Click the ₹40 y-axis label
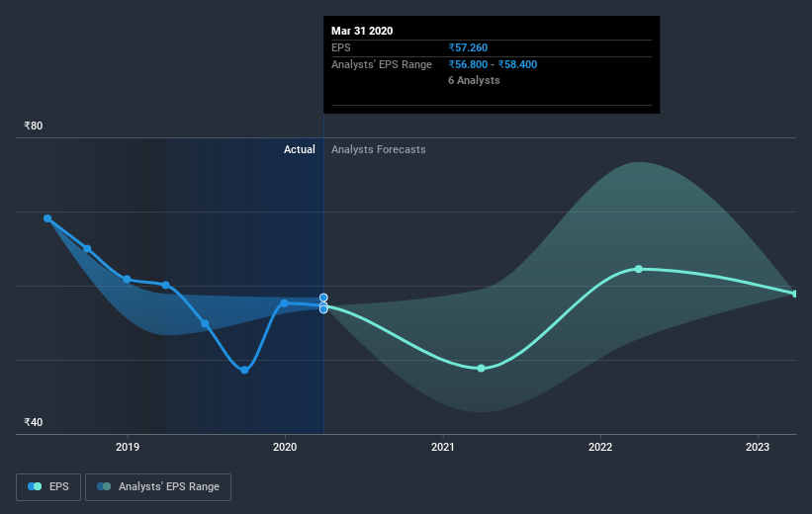 coord(34,422)
